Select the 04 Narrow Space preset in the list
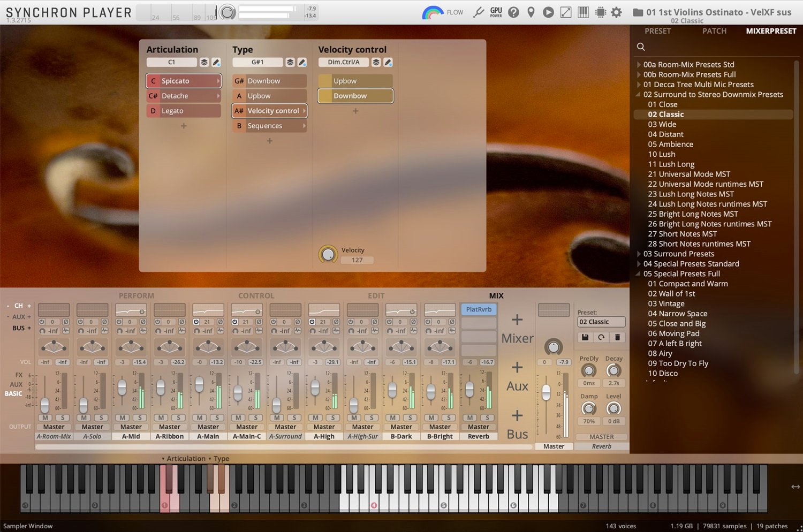 point(677,313)
